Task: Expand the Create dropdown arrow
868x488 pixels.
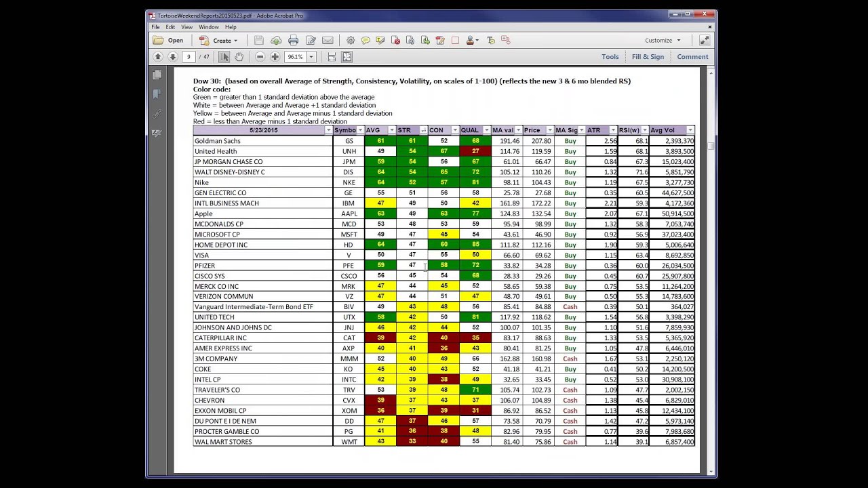Action: [236, 41]
